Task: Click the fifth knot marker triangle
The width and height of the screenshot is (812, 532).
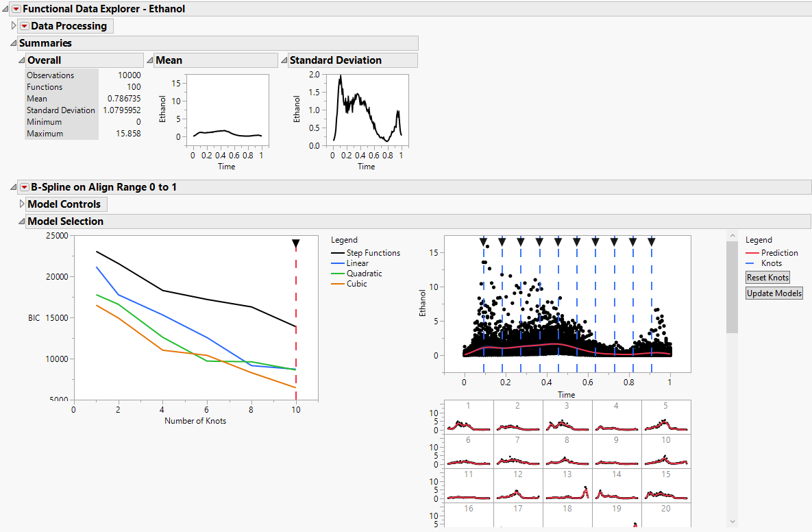Action: [558, 242]
